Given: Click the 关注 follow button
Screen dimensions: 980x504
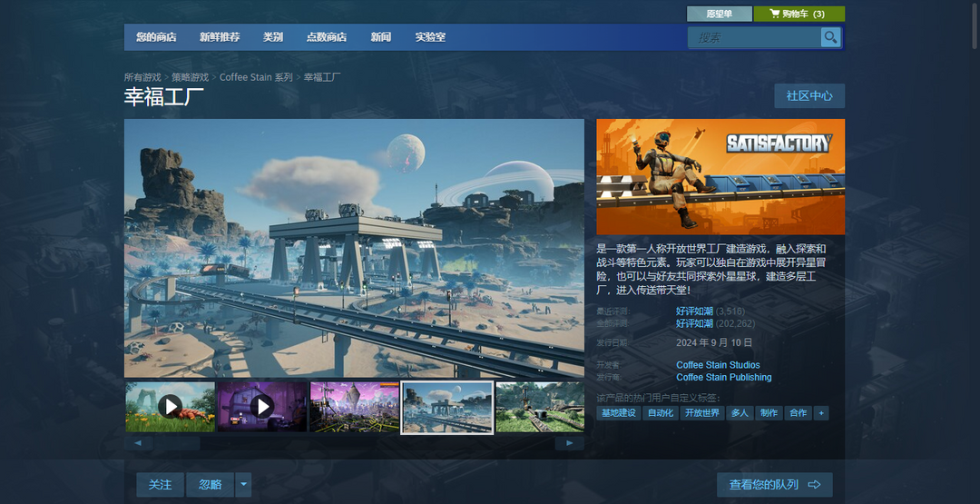Looking at the screenshot, I should (160, 485).
